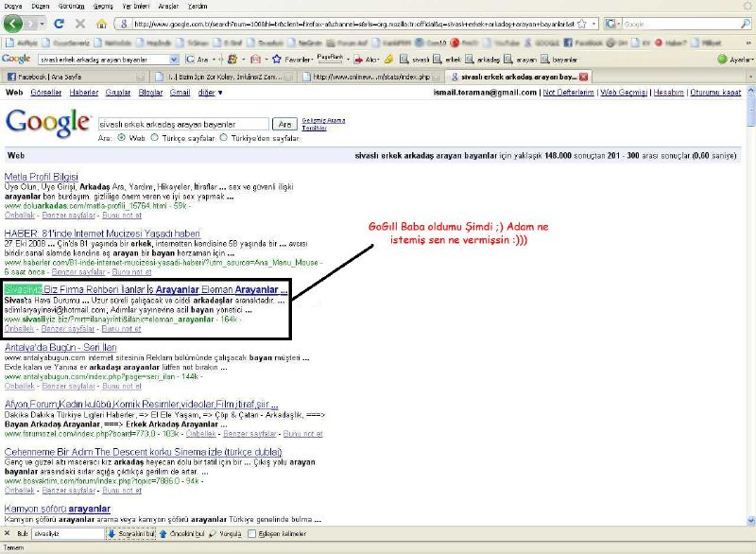Open the 'Kamyon şöförü arayanlar' result
Screen dimensions: 756x554
58,509
